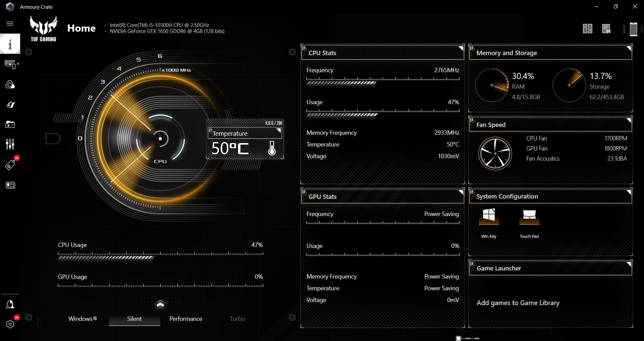Select the Performance operating mode

click(x=186, y=318)
